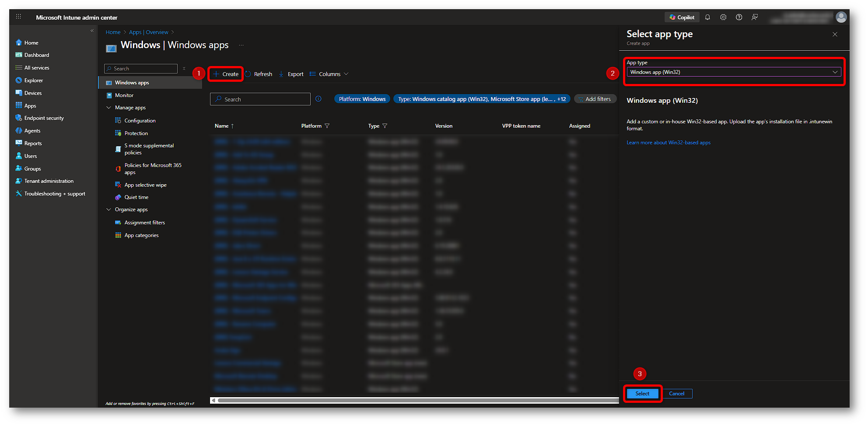The height and width of the screenshot is (426, 868).
Task: Open the notifications bell icon
Action: (707, 17)
